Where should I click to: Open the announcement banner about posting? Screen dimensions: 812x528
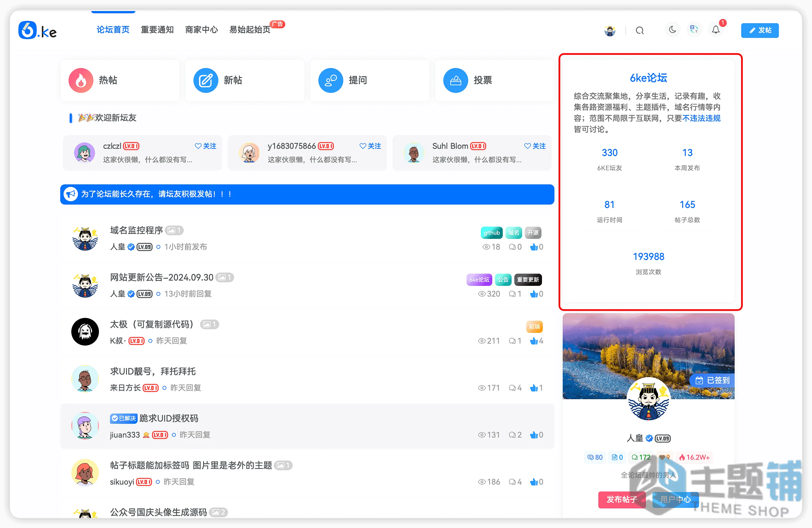307,194
